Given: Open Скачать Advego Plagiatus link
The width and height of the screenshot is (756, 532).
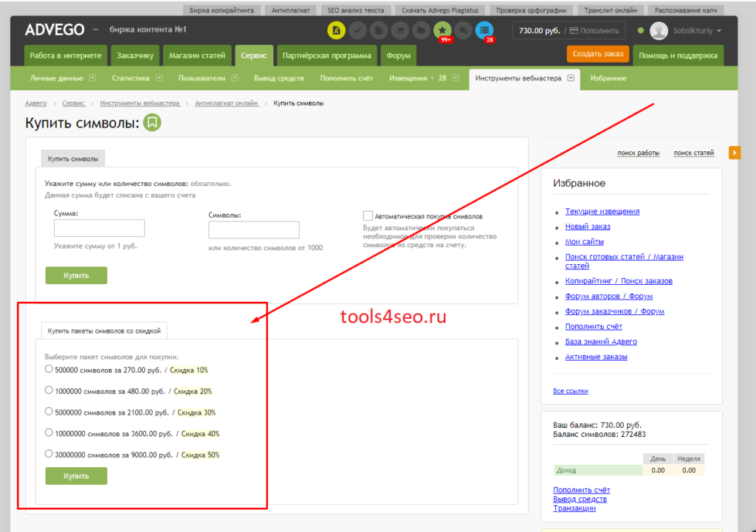Looking at the screenshot, I should (x=440, y=10).
